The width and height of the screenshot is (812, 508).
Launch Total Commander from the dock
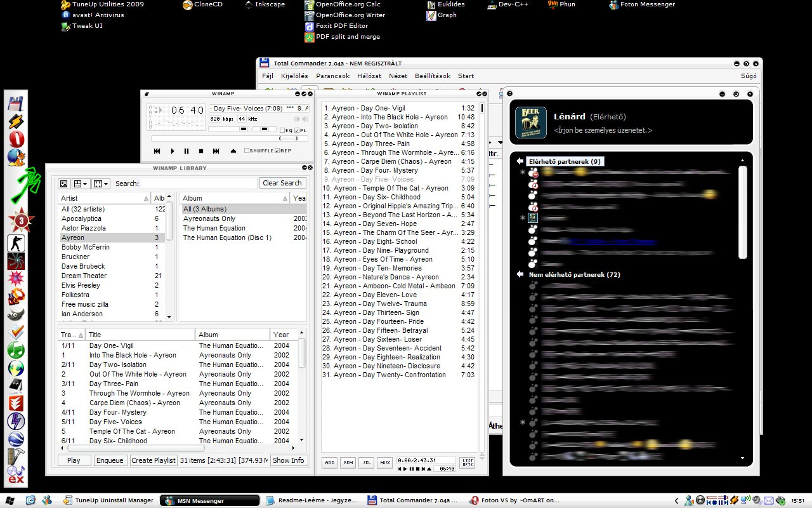pos(16,105)
